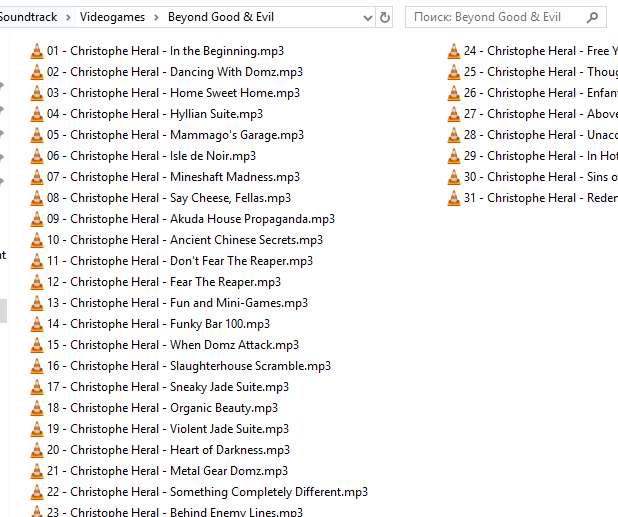Viewport: 618px width, 517px height.
Task: Select track 29 in the right column
Action: click(x=532, y=156)
